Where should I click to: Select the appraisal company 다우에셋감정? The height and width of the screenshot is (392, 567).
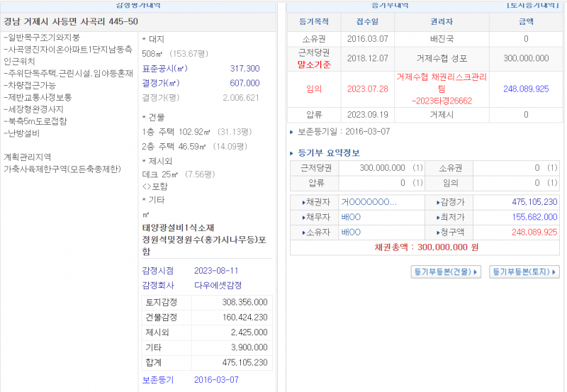pyautogui.click(x=218, y=286)
